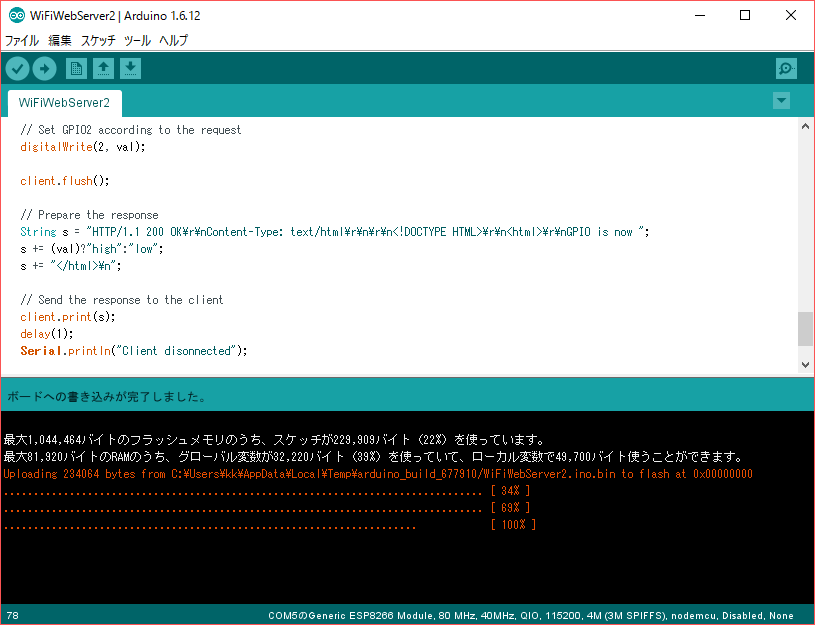Open the スケッチ menu
The height and width of the screenshot is (625, 815).
[98, 41]
